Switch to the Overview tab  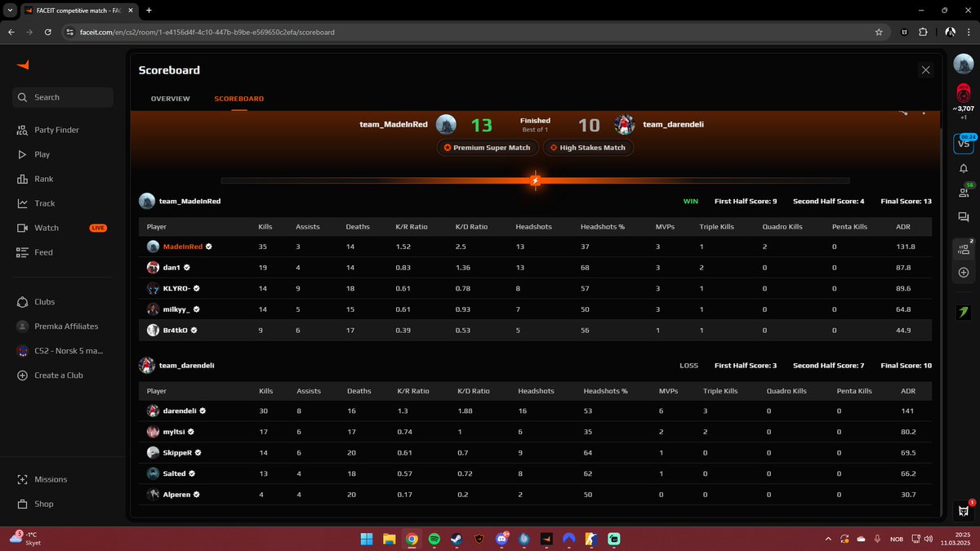coord(171,99)
